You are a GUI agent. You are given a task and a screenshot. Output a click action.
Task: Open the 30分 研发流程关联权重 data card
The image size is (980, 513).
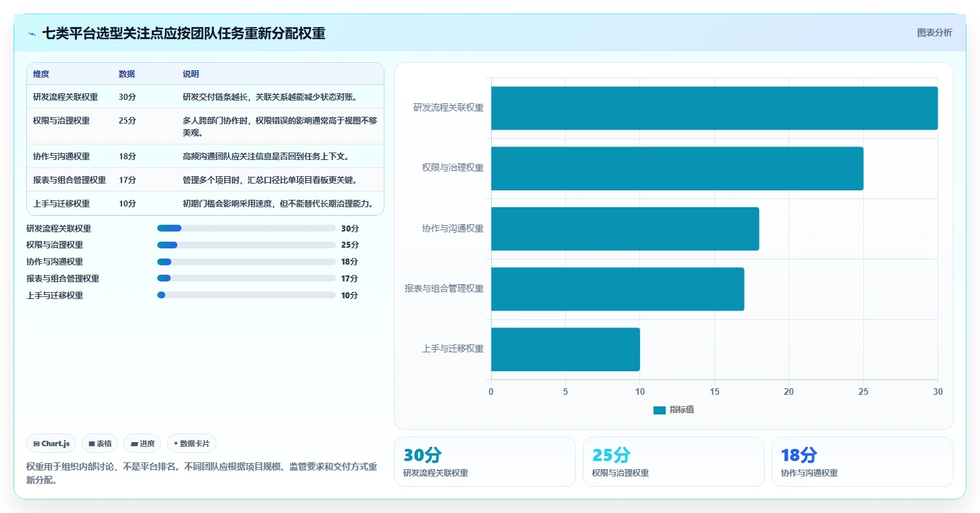pos(485,462)
